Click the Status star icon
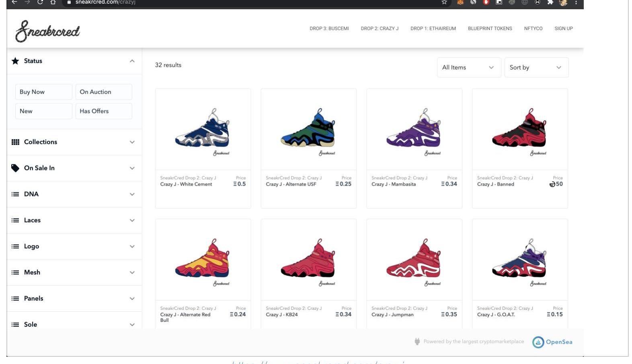Image resolution: width=632 pixels, height=364 pixels. coord(15,61)
